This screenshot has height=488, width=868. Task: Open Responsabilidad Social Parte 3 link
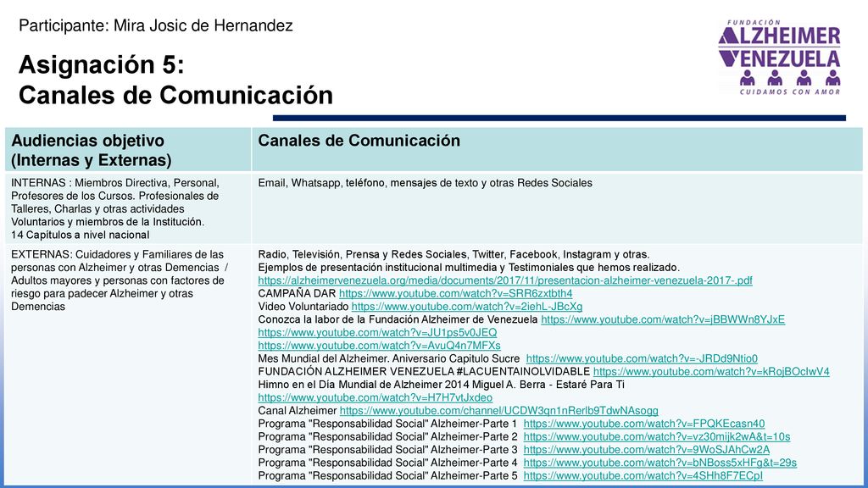click(646, 450)
